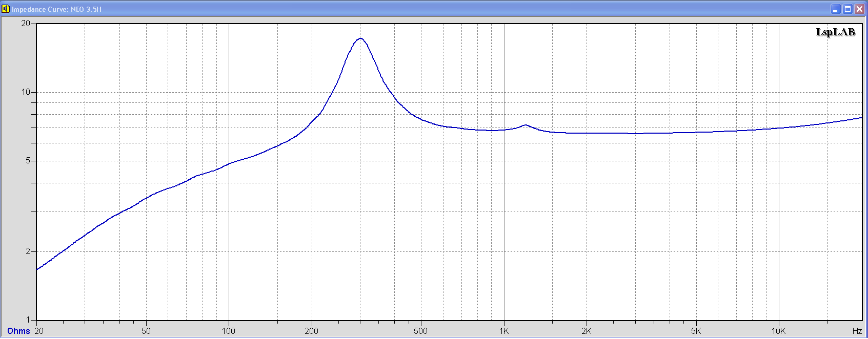Click the '50' frequency axis label
Screen dimensions: 868x339
[146, 331]
